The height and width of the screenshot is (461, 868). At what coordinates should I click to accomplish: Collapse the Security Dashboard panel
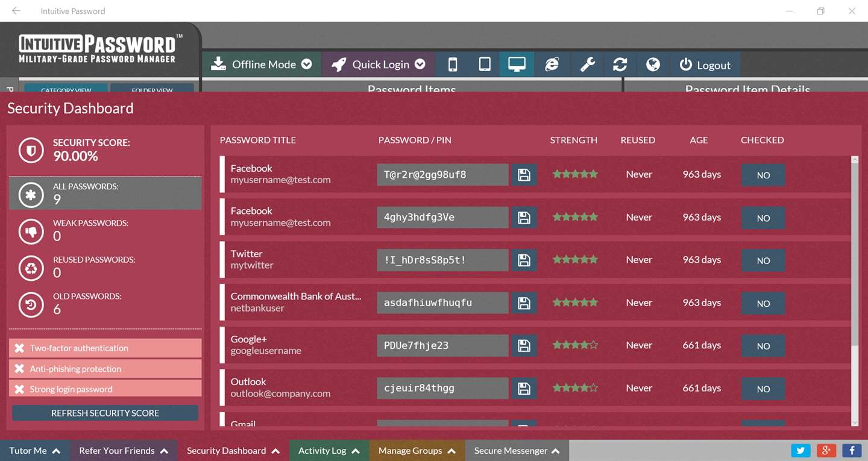pyautogui.click(x=233, y=450)
